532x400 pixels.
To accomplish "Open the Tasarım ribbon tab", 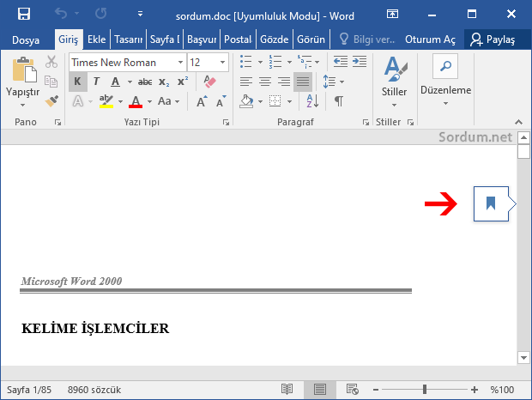I will coord(128,39).
